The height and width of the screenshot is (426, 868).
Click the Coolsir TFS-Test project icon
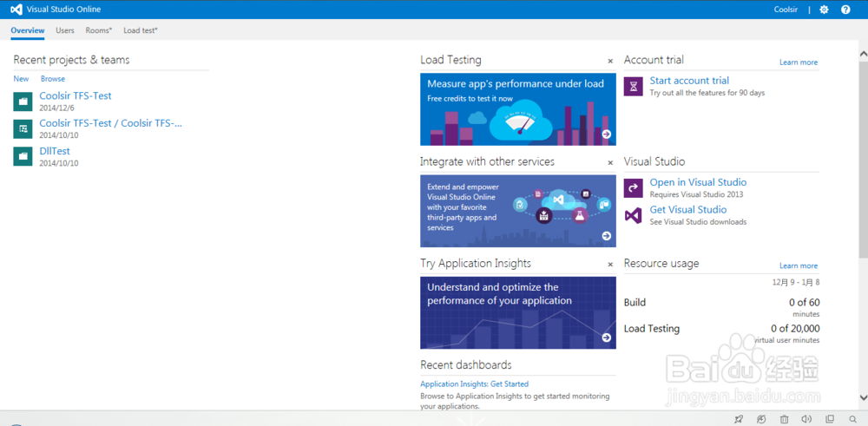[x=23, y=102]
